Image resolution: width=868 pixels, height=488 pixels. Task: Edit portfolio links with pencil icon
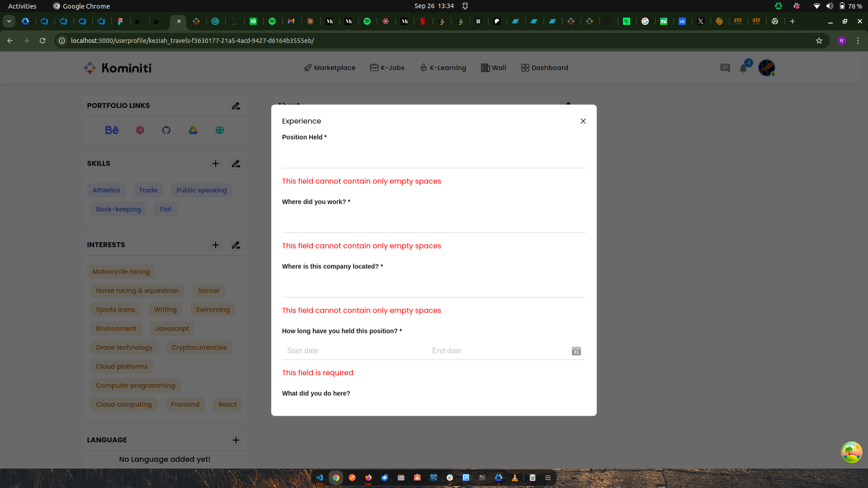236,106
